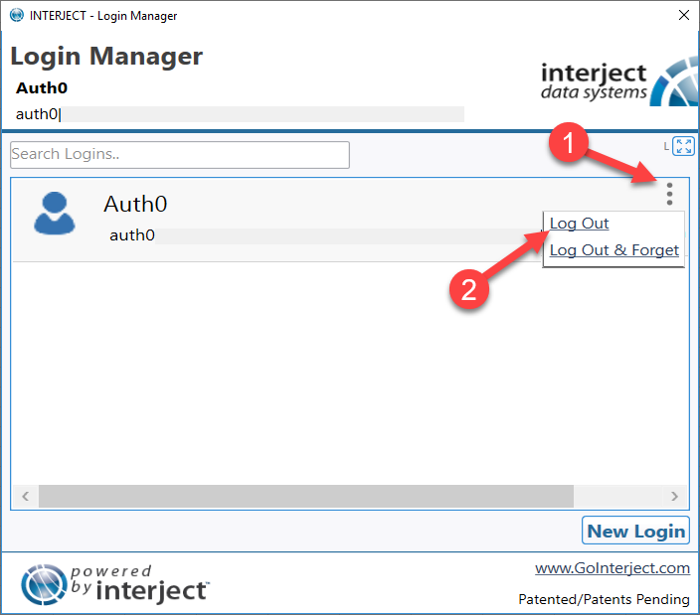
Task: Focus the Search Logins field
Action: coord(180,155)
